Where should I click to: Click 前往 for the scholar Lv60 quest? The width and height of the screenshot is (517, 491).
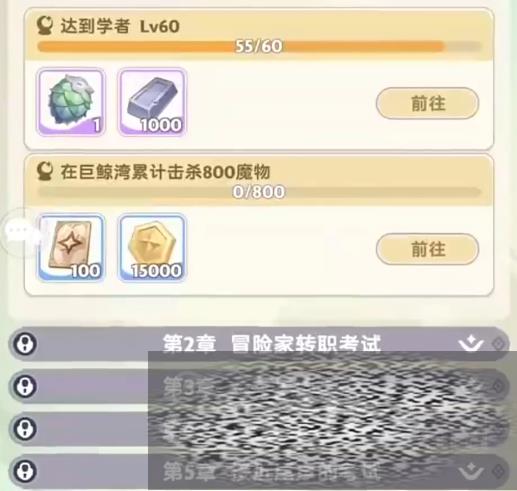click(x=427, y=103)
